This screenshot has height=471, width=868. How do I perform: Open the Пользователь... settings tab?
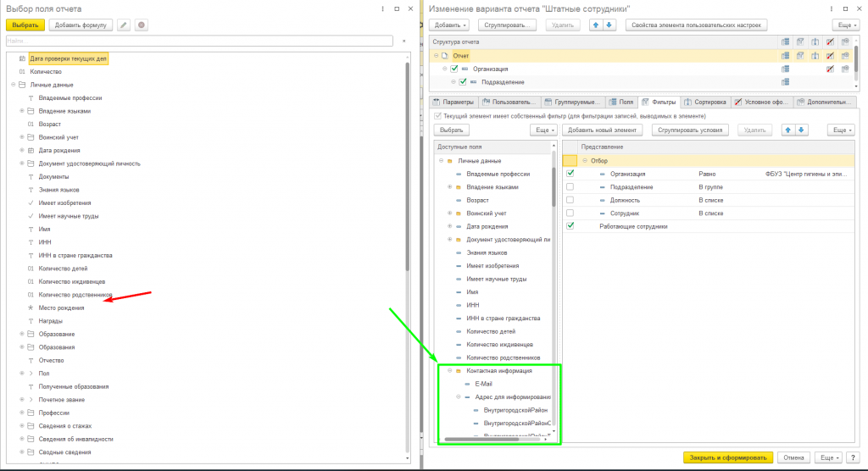[509, 102]
